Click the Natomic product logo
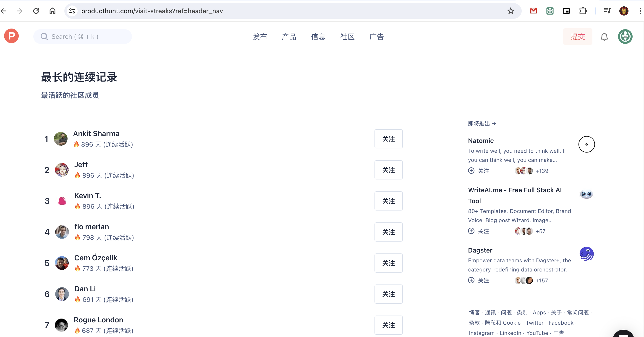Viewport: 644px width, 337px height. point(586,144)
